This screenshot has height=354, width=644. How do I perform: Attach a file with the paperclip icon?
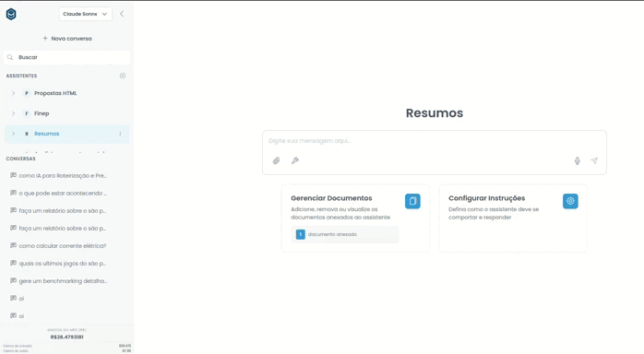tap(277, 160)
